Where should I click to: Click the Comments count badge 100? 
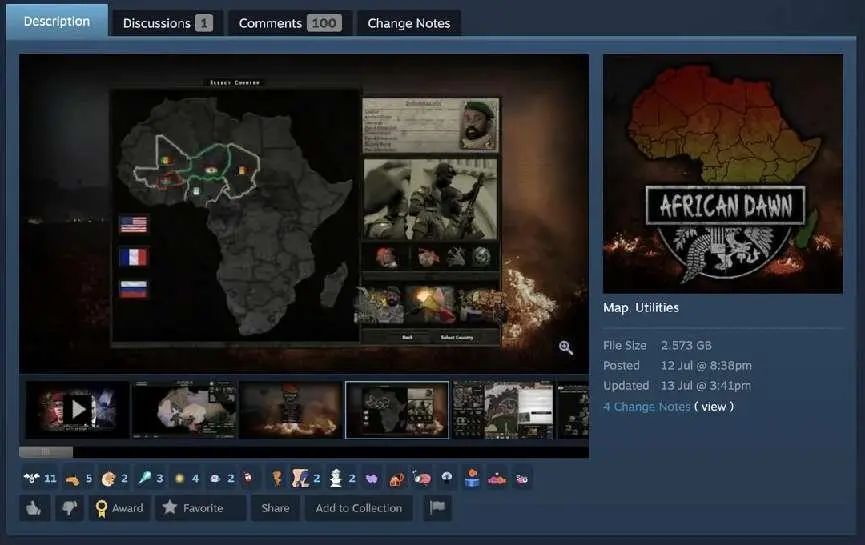click(324, 23)
